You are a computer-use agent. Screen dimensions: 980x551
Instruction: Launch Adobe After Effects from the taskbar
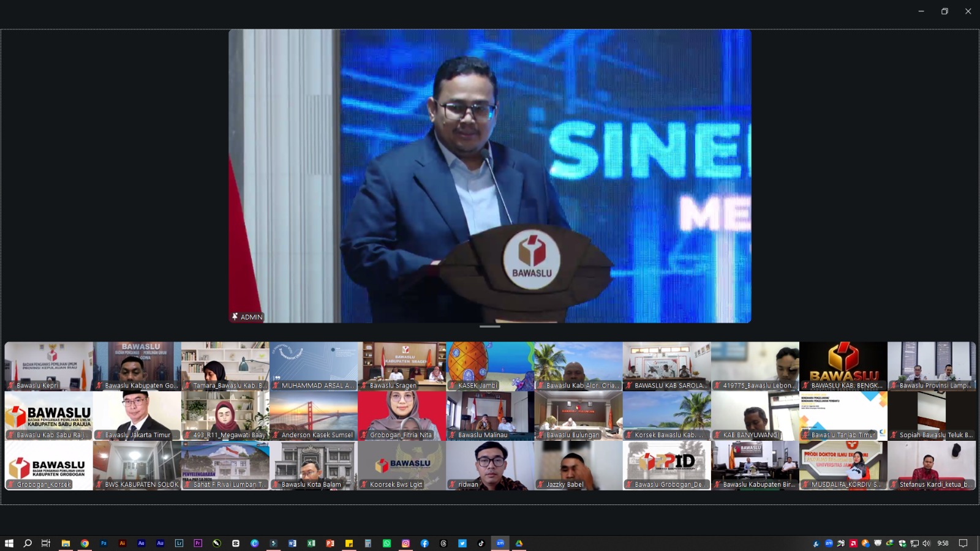pyautogui.click(x=141, y=543)
